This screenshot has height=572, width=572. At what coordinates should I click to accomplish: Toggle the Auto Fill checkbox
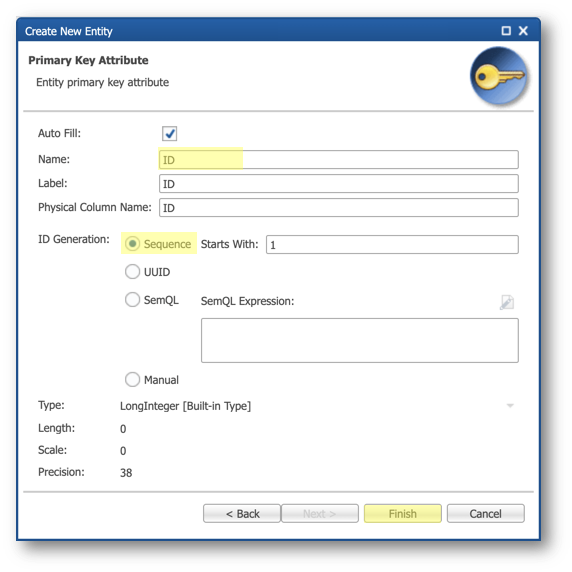tap(170, 134)
